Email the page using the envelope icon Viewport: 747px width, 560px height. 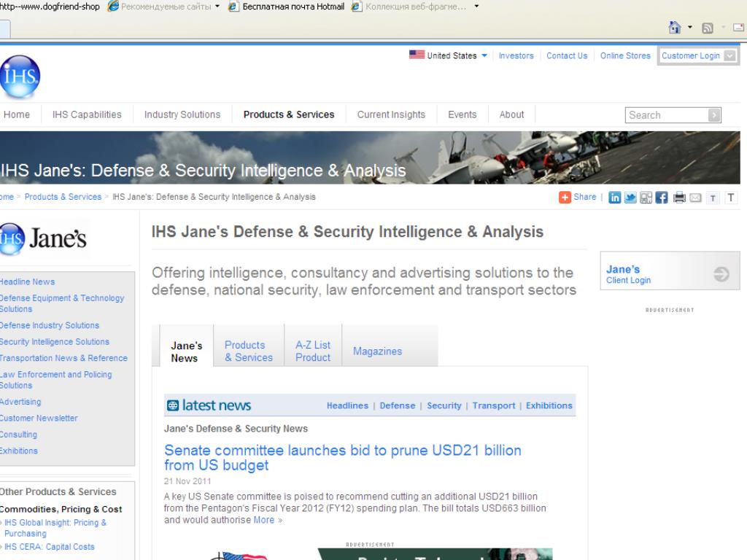[x=695, y=198]
